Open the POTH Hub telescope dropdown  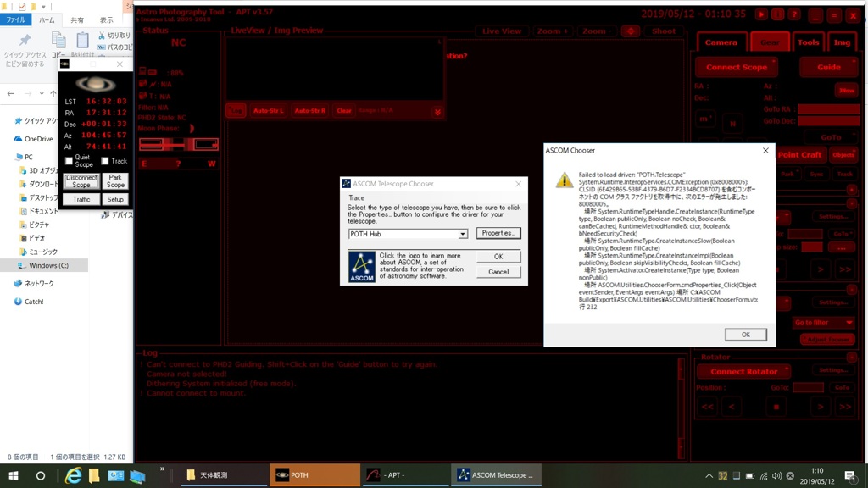462,234
